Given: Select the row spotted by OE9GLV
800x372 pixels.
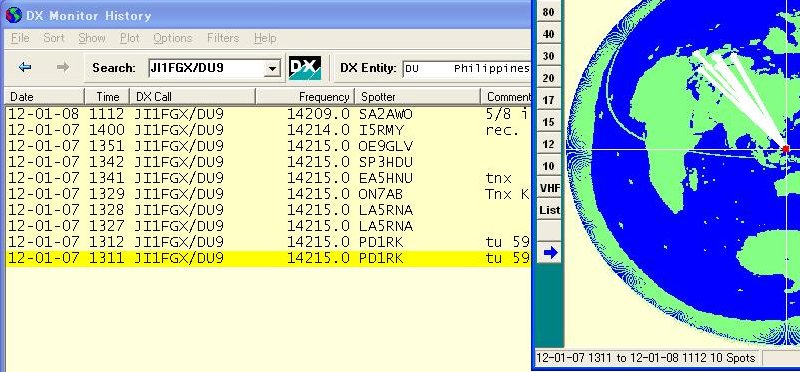Looking at the screenshot, I should [x=268, y=146].
